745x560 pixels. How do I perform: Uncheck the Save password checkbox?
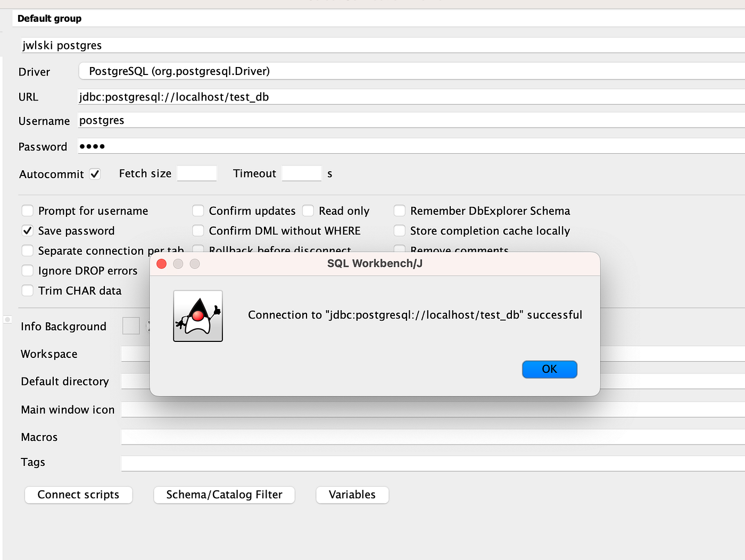coord(28,231)
